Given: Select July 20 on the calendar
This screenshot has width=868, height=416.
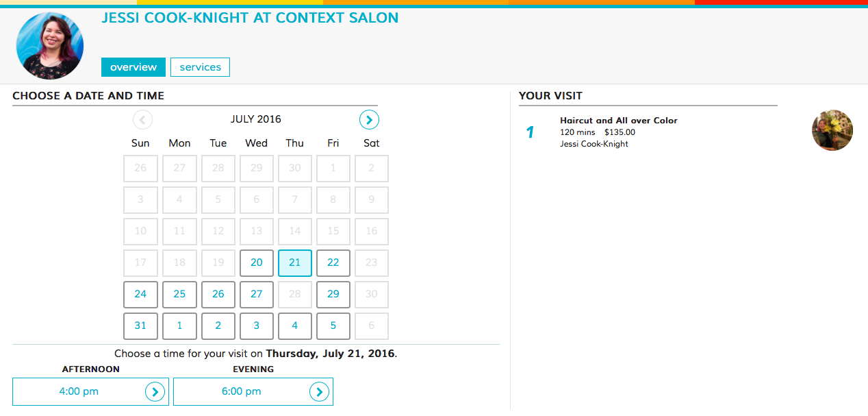Looking at the screenshot, I should 257,263.
